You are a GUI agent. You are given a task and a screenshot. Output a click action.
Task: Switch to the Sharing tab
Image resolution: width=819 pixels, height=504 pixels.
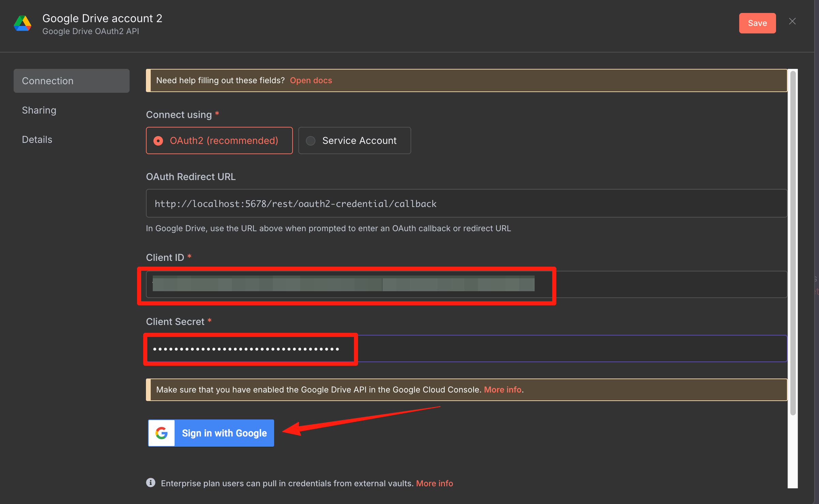coord(39,110)
